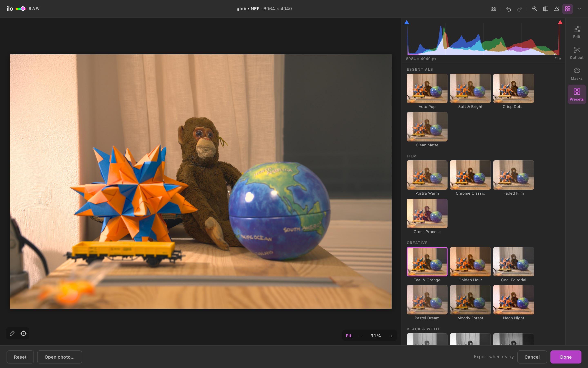The width and height of the screenshot is (588, 368).
Task: Click the camera snapshot icon
Action: pos(493,9)
